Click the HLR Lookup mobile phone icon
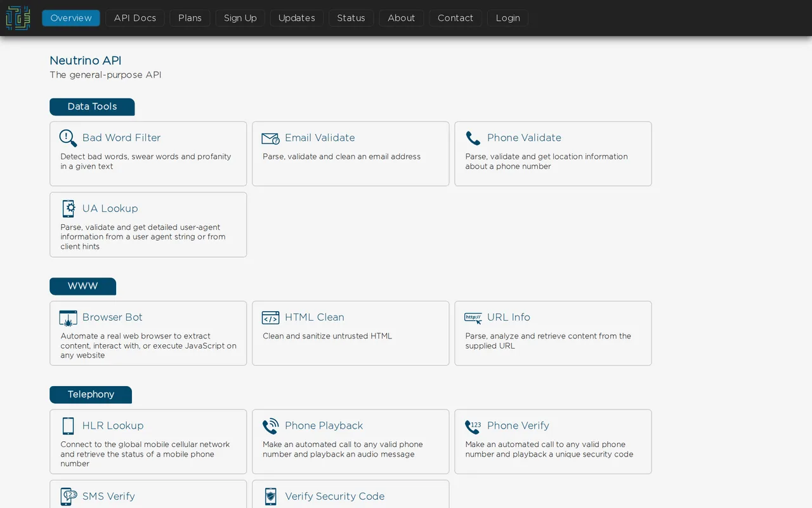The height and width of the screenshot is (508, 812). pyautogui.click(x=68, y=426)
